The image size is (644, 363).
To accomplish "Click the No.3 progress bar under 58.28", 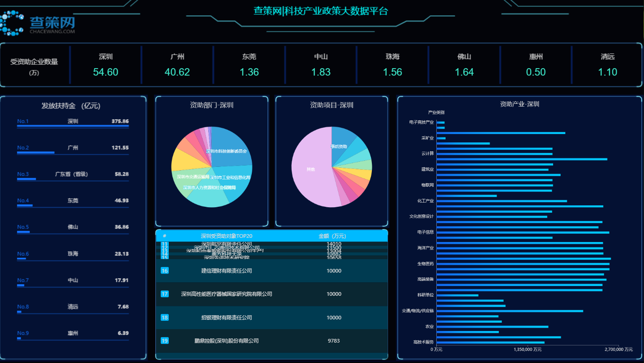I will (x=26, y=178).
